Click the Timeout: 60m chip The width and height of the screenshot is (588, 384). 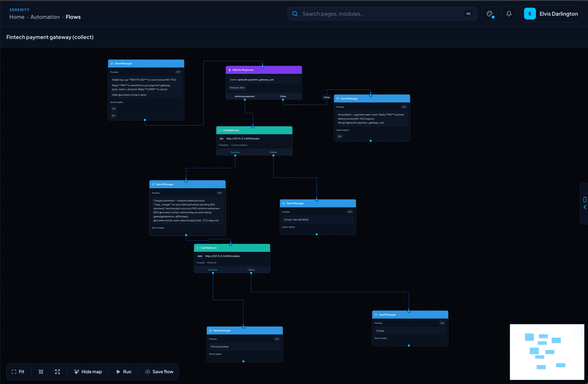tap(237, 88)
